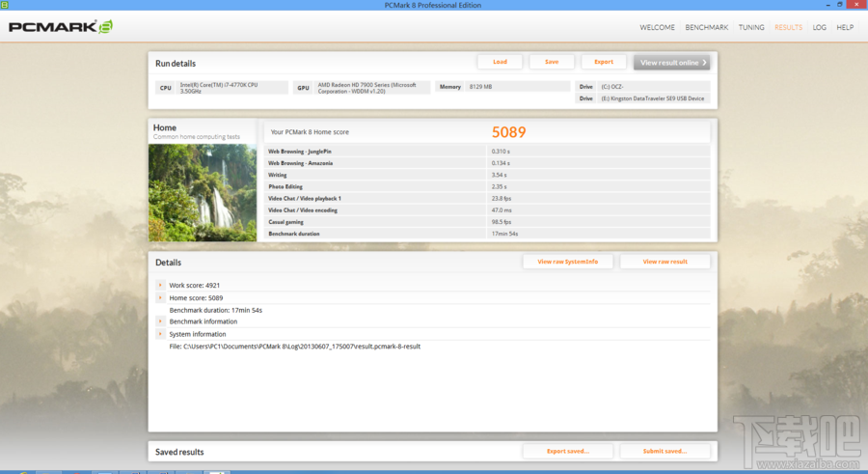Open View raw result
Screen dimensions: 868x474
coord(665,262)
